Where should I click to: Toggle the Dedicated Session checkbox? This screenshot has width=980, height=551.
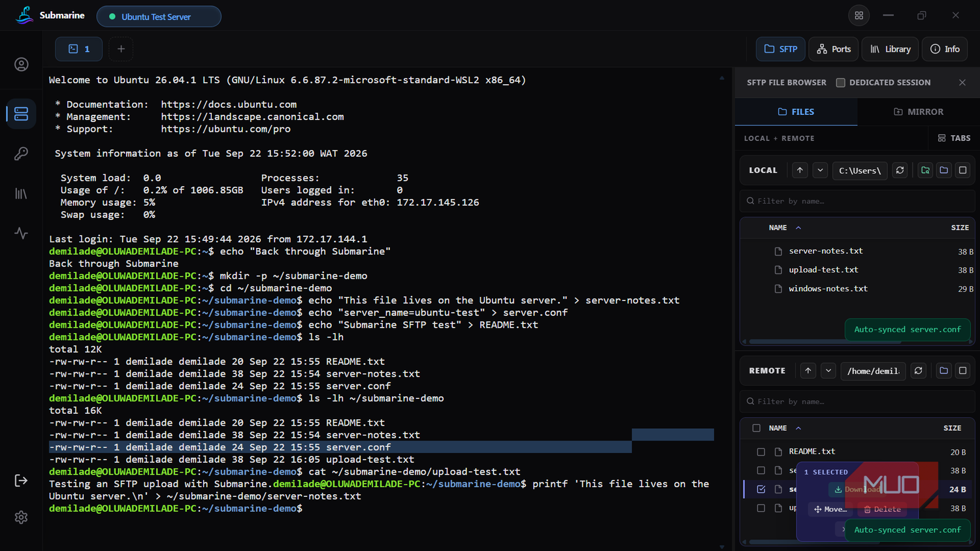[x=841, y=83]
